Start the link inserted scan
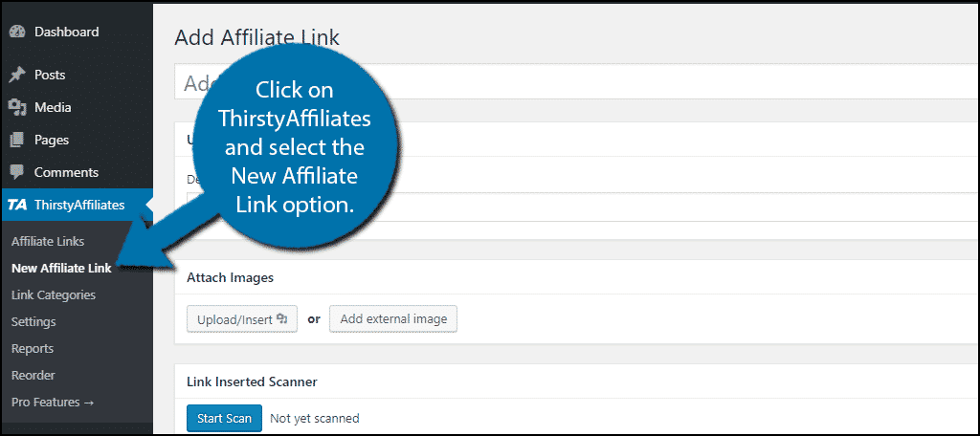This screenshot has height=436, width=980. [224, 419]
